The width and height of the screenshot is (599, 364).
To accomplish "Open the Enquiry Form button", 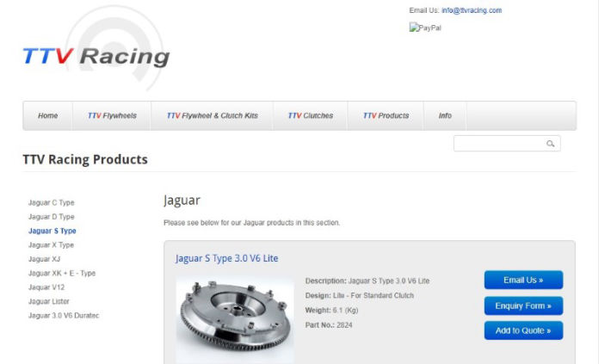I will 523,305.
